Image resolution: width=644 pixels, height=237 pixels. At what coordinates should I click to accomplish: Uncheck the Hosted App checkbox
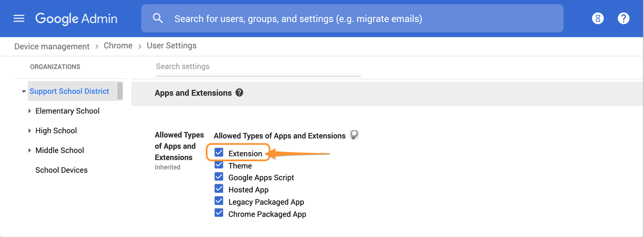click(219, 189)
